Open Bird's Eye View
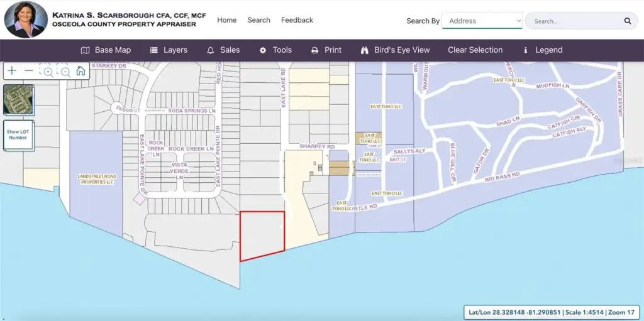Screen dimensions: 644x321 [395, 50]
